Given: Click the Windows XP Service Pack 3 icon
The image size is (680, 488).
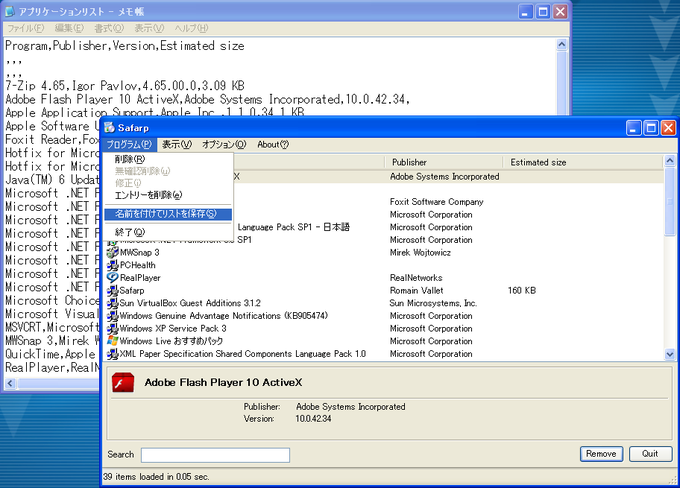Looking at the screenshot, I should click(x=113, y=328).
